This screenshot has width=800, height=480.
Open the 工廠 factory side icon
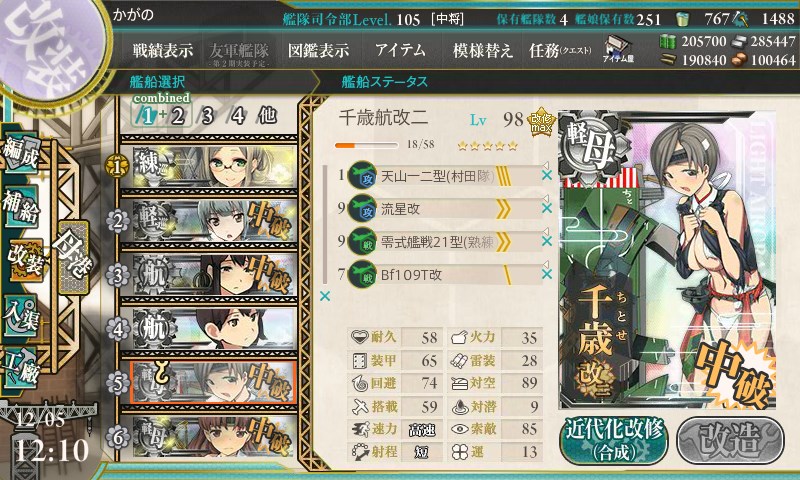21,367
